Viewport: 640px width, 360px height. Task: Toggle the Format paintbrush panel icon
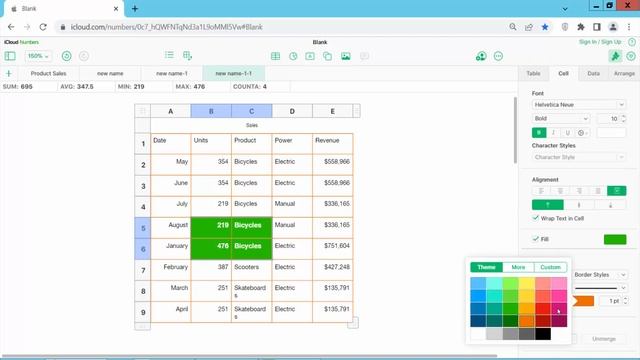pos(615,56)
